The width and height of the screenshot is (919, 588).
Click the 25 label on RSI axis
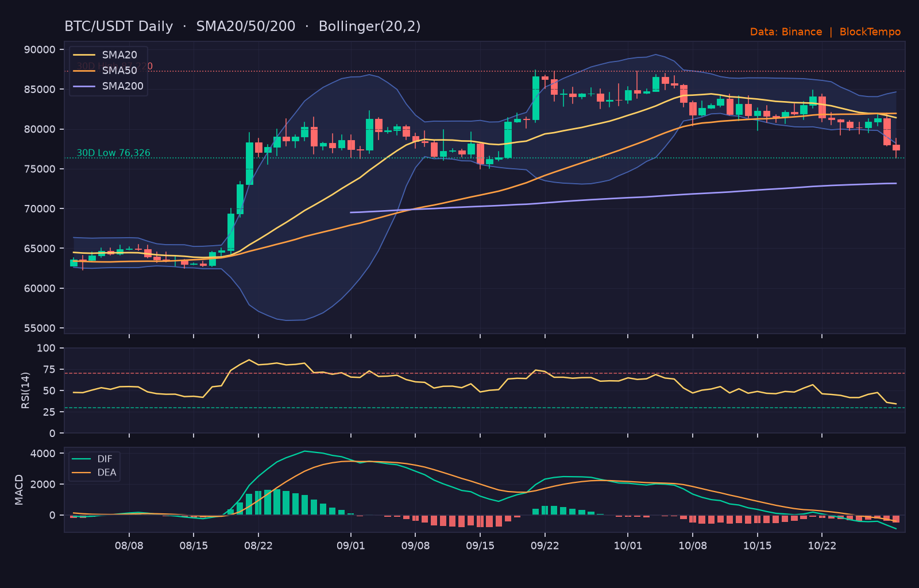[49, 412]
